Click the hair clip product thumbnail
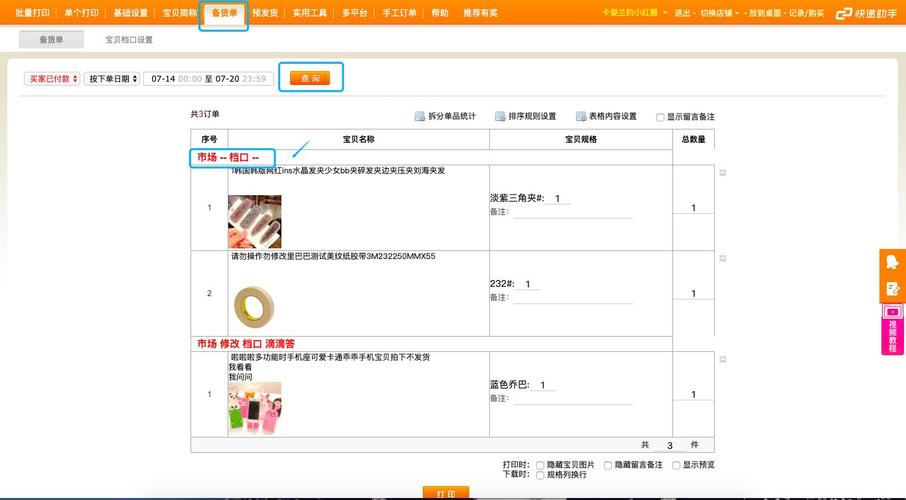This screenshot has height=500, width=906. pos(255,221)
